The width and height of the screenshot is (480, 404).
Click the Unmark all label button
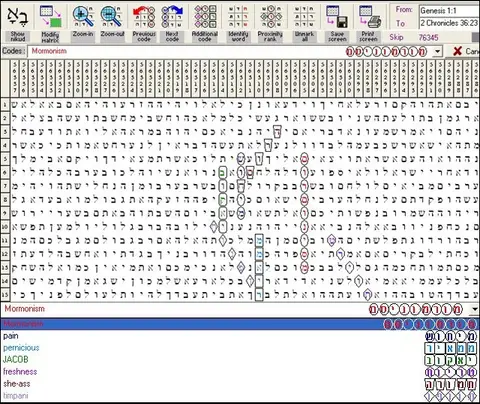coord(304,37)
